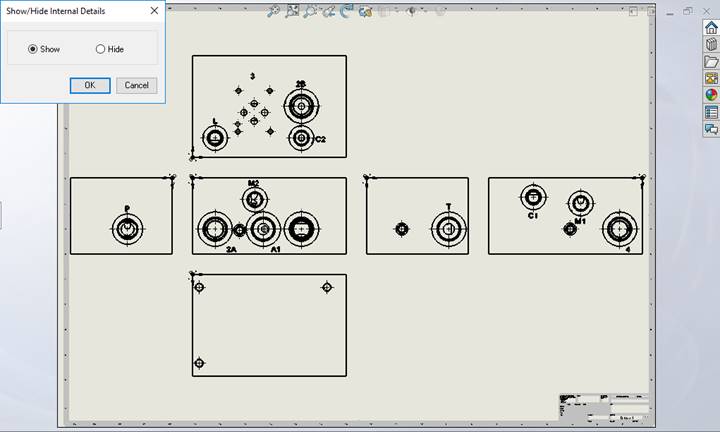Select the Hide radio button
This screenshot has width=720, height=432.
(100, 49)
